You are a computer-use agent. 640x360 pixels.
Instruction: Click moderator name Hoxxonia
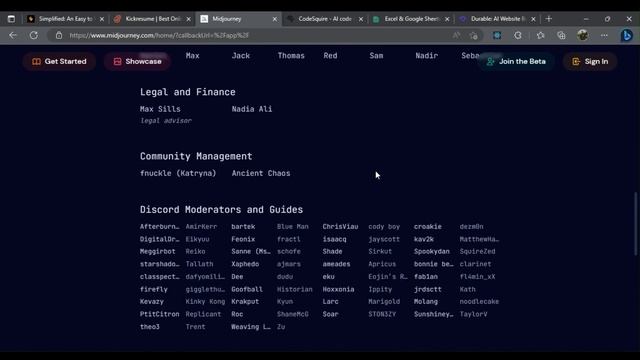(338, 289)
